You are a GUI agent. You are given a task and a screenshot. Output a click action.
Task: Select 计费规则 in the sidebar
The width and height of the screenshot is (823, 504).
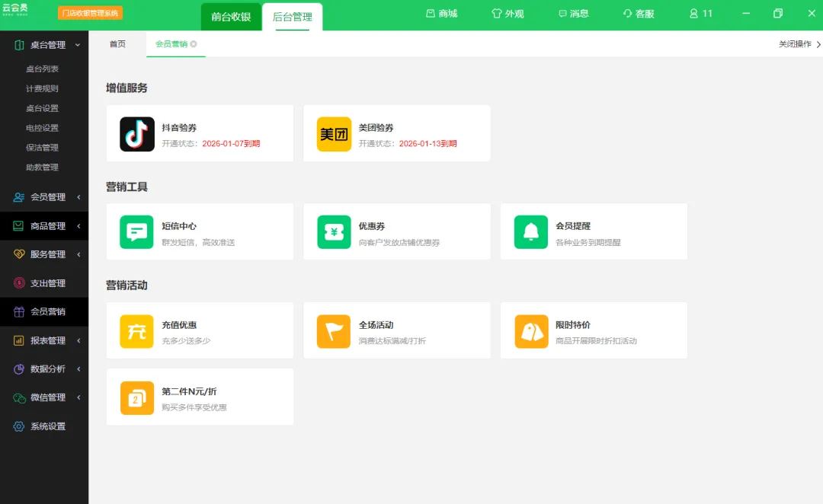(42, 88)
